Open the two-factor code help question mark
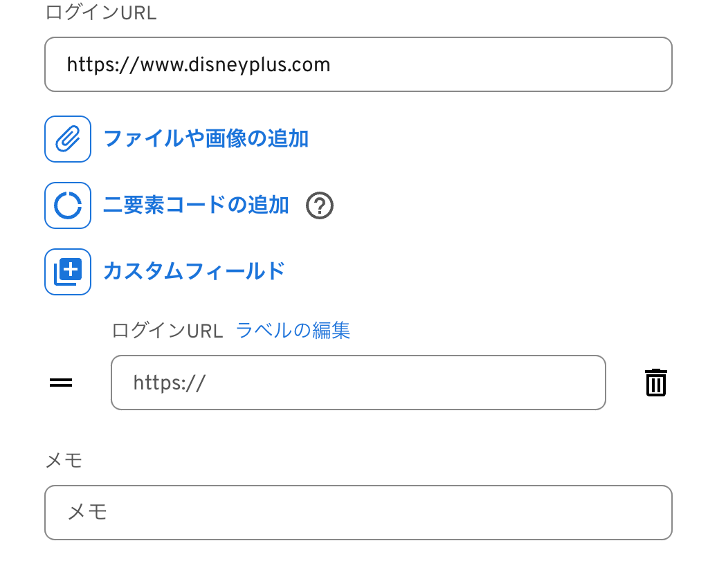 [320, 206]
